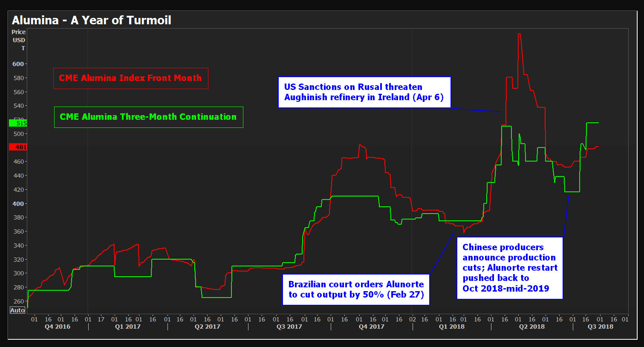
Task: Select the Chinese producers production cuts annotation
Action: coord(510,268)
